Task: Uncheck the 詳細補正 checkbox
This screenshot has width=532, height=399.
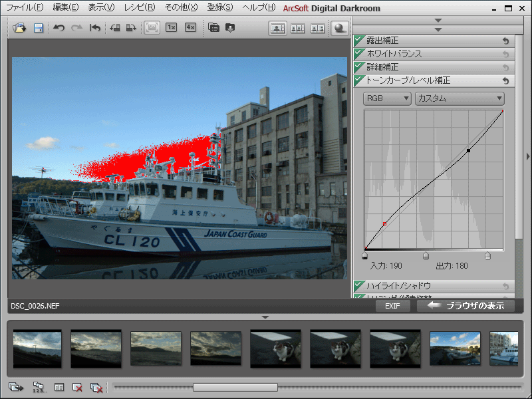Action: pyautogui.click(x=359, y=67)
